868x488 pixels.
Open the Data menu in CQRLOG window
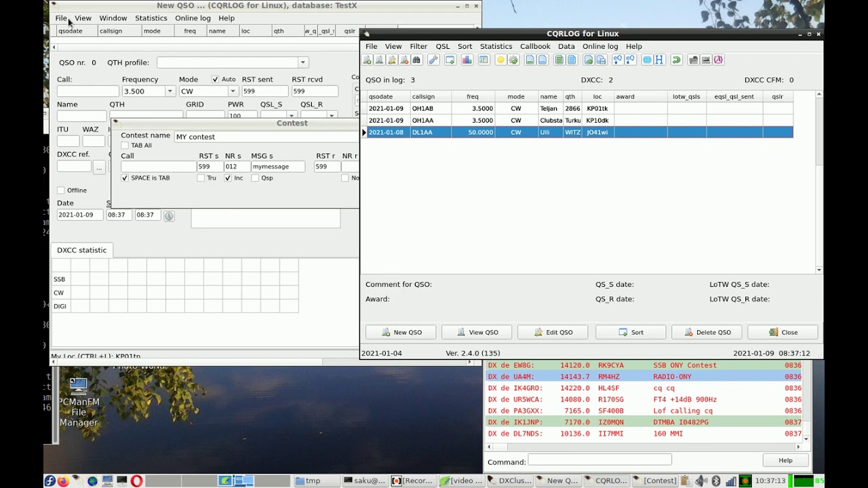pos(566,47)
